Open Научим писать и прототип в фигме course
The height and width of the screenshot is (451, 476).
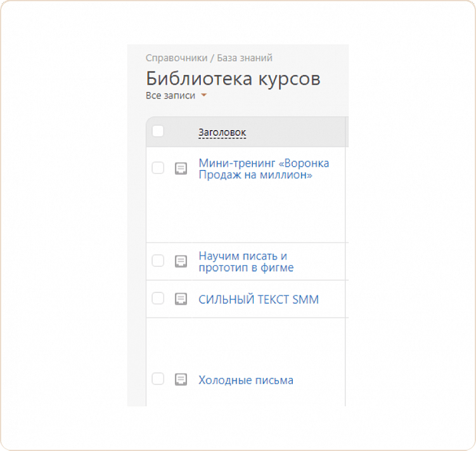(x=246, y=262)
